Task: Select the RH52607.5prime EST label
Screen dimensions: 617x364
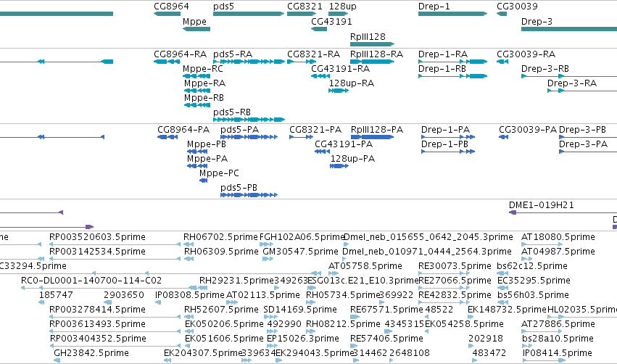Action: coord(221,310)
